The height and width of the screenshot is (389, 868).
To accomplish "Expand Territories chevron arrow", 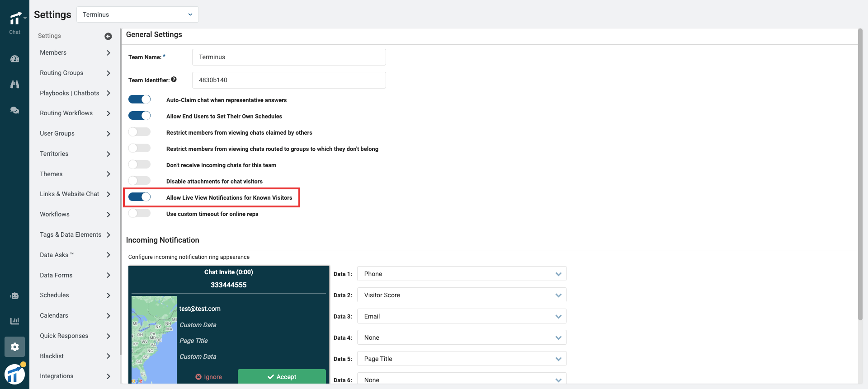I will (x=108, y=154).
